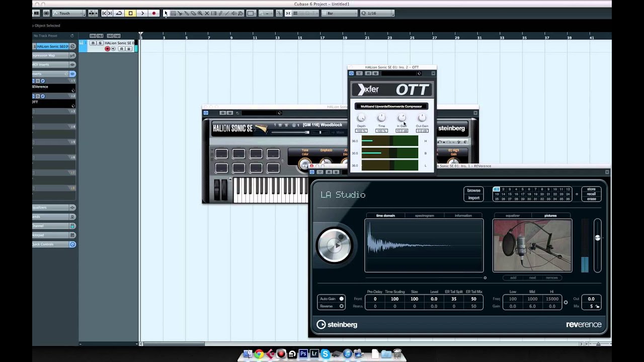Go to the next marker
The height and width of the screenshot is (362, 644).
(110, 13)
